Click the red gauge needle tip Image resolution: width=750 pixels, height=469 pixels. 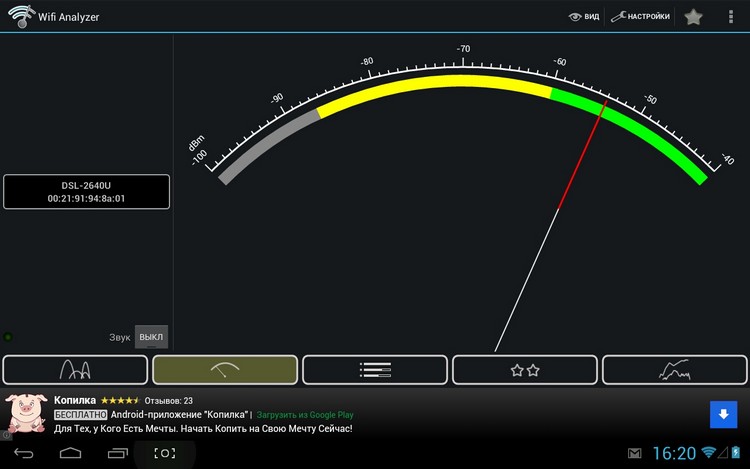[606, 102]
